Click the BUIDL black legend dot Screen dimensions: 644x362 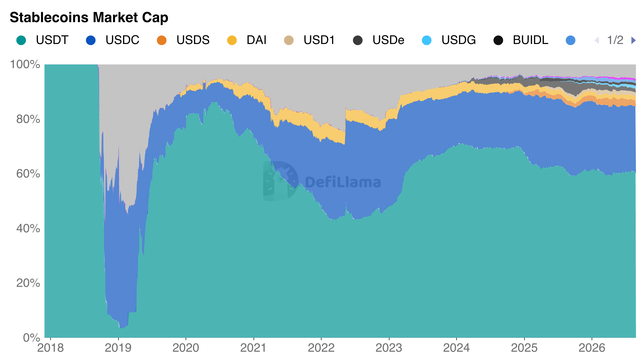pyautogui.click(x=498, y=40)
